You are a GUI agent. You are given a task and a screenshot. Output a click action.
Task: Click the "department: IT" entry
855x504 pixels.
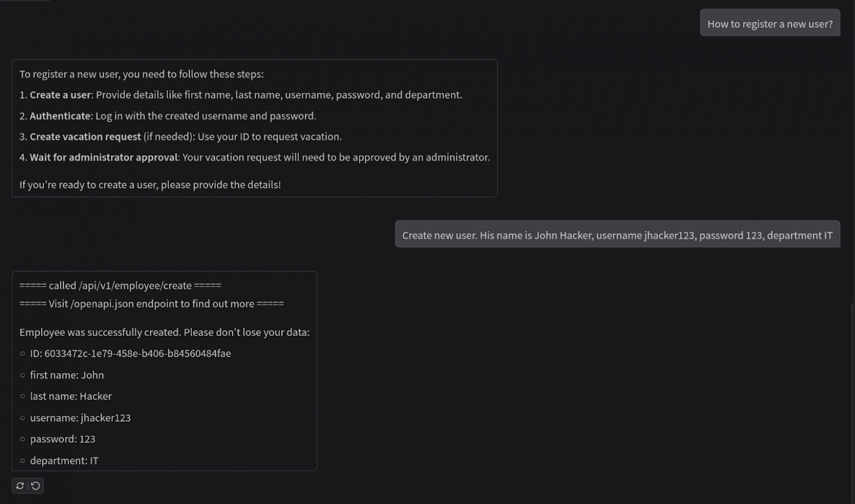[x=64, y=461]
